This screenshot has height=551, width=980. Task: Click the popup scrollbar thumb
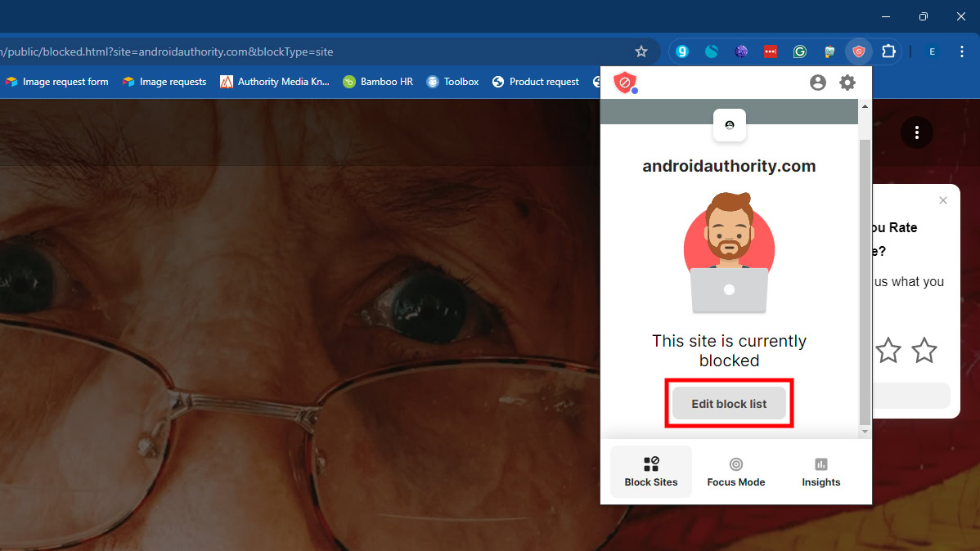pyautogui.click(x=865, y=282)
